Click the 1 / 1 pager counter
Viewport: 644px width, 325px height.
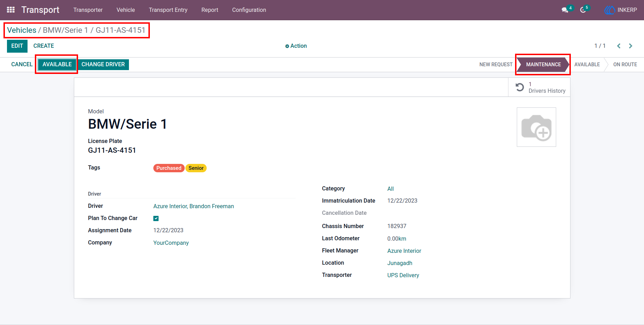pos(600,46)
